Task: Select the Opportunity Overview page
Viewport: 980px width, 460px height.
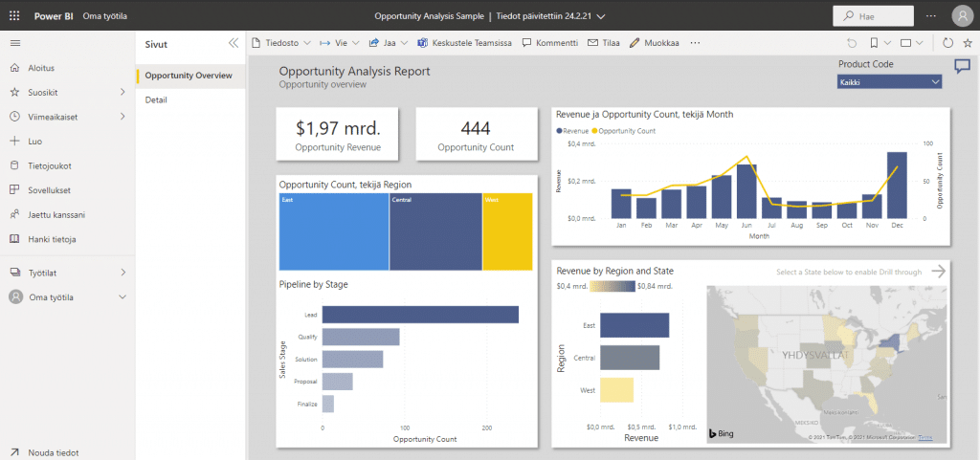Action: click(x=188, y=76)
